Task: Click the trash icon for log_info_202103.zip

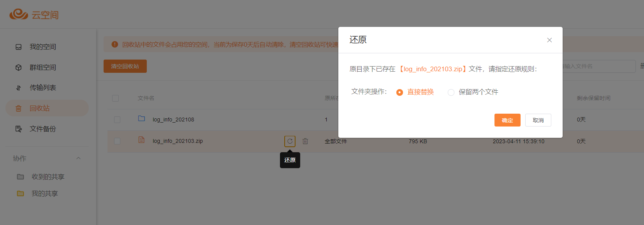Action: (x=305, y=141)
